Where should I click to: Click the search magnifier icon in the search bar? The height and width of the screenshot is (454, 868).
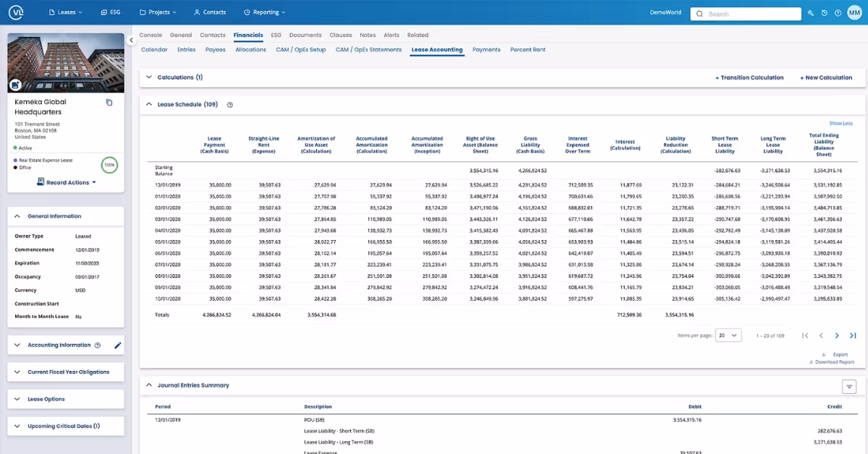[x=699, y=13]
